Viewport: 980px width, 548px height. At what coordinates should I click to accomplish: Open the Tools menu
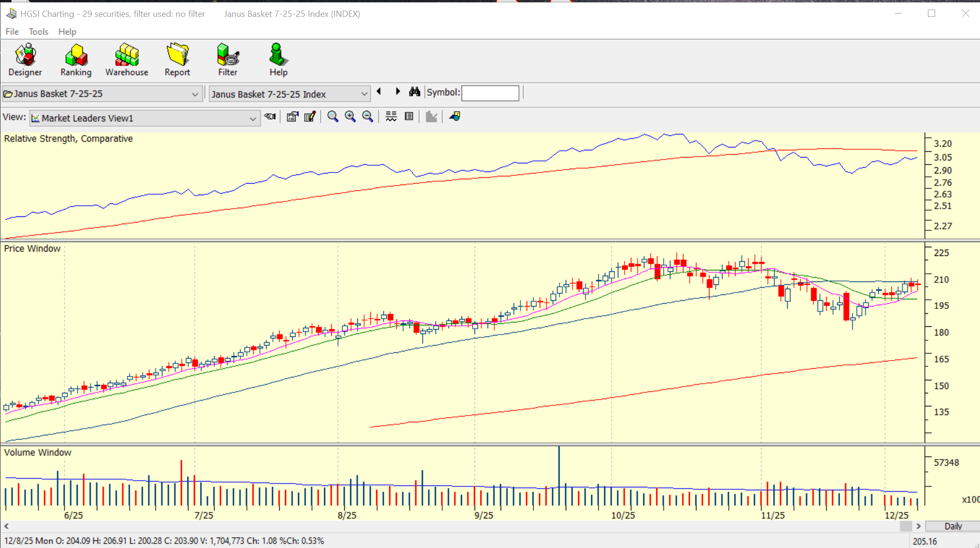click(x=38, y=32)
